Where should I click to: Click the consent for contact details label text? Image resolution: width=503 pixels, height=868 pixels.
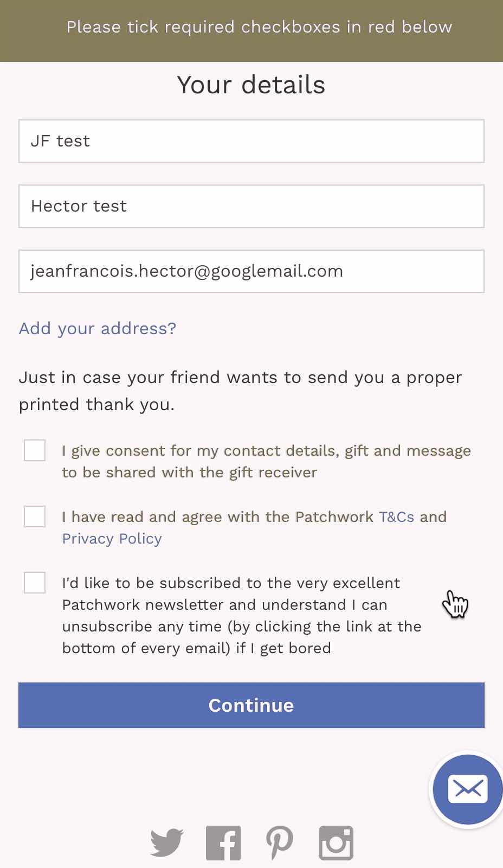click(266, 462)
